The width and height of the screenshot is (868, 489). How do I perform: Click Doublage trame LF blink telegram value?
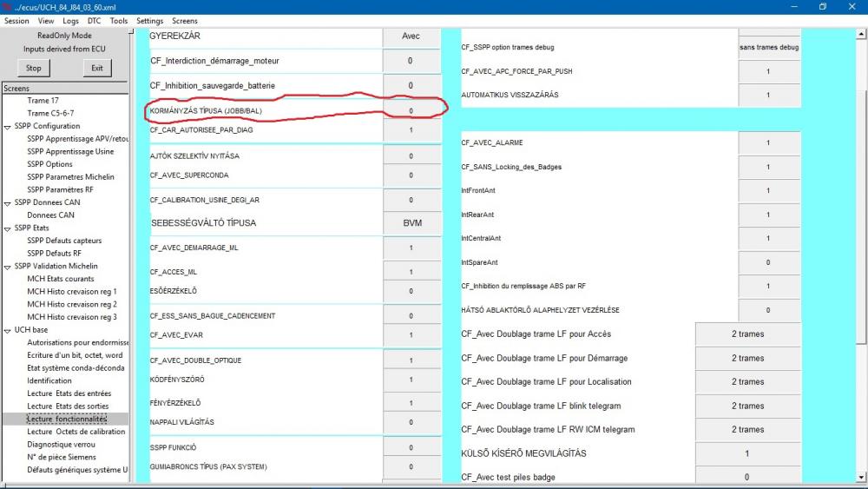748,406
